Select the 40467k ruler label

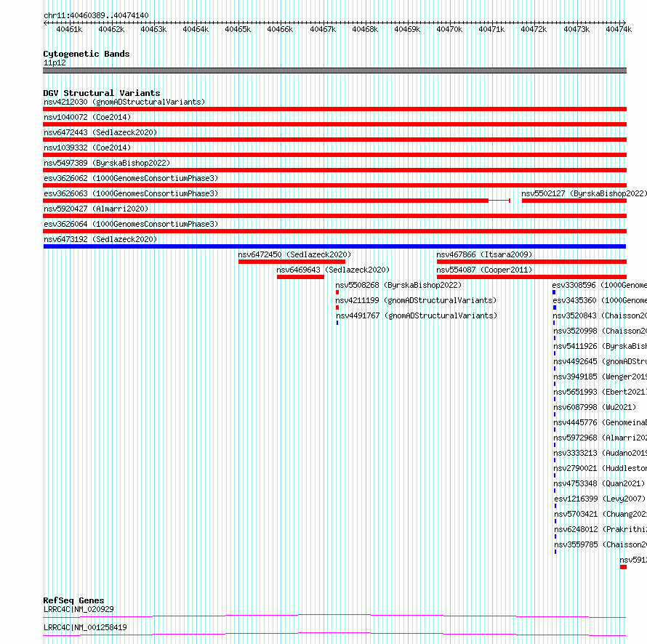323,29
